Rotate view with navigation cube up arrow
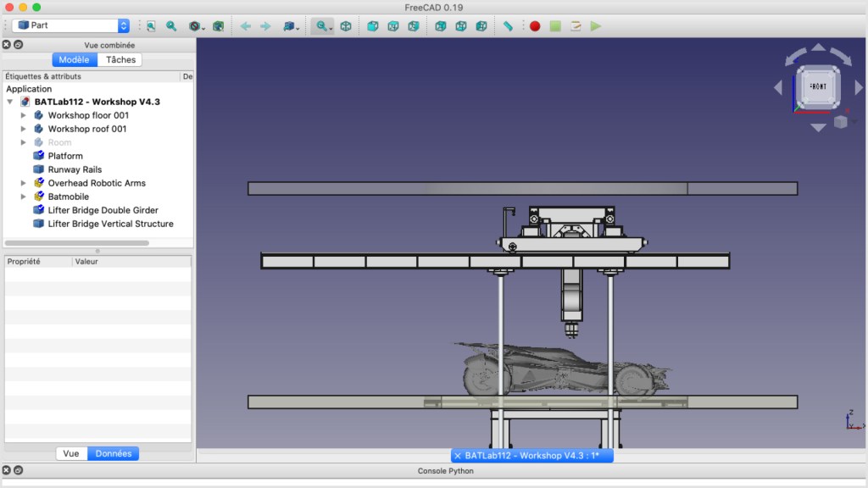 817,47
